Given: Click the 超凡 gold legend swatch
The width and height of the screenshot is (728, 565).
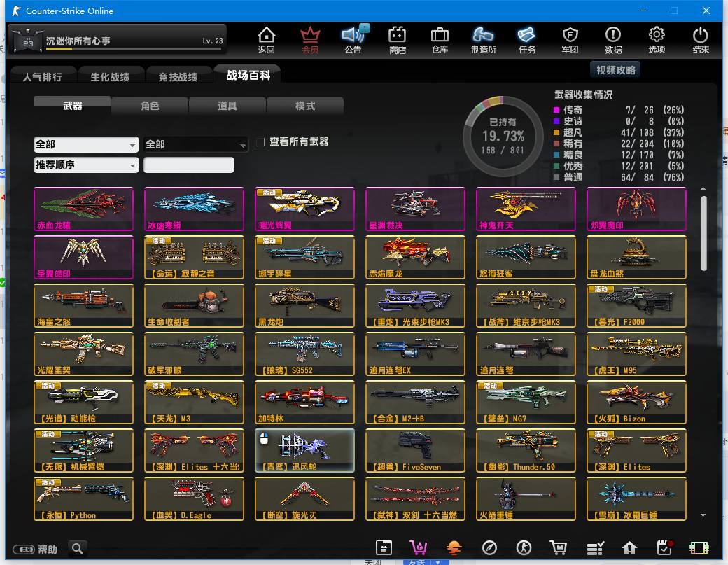Looking at the screenshot, I should 556,132.
